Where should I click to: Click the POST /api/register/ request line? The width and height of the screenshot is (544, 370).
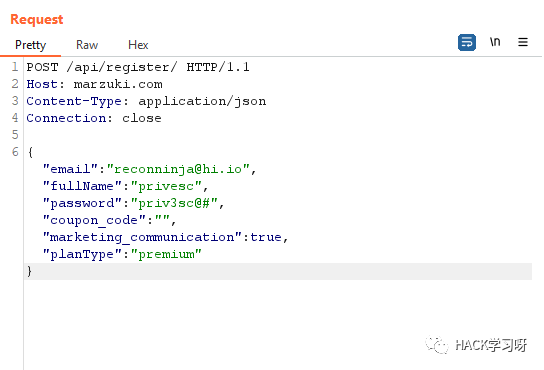click(138, 67)
